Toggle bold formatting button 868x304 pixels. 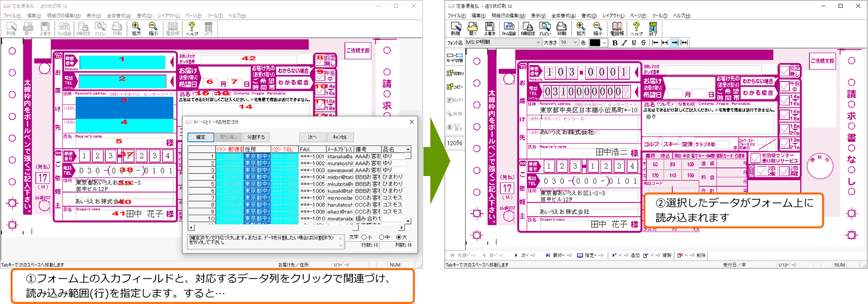point(615,43)
